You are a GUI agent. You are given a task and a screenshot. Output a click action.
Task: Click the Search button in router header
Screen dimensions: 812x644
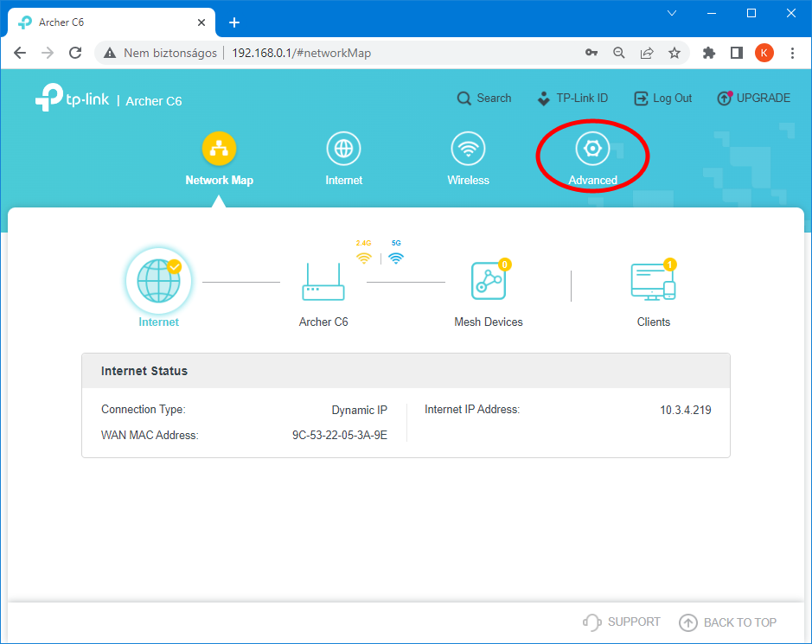tap(483, 99)
